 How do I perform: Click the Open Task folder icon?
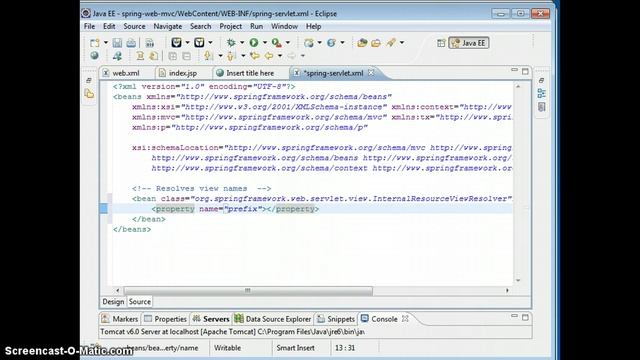[376, 42]
